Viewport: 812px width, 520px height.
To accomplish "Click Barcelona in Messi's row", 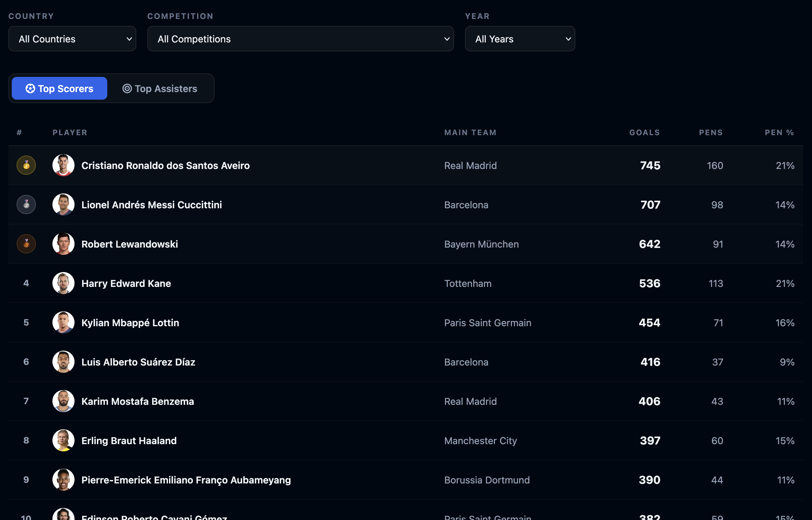I will pos(466,205).
